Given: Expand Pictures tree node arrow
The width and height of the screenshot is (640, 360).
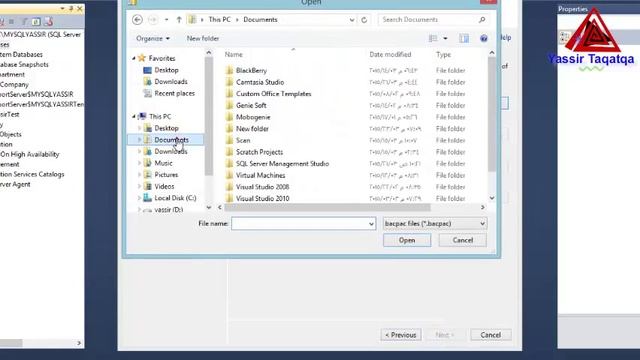Looking at the screenshot, I should pyautogui.click(x=139, y=175).
